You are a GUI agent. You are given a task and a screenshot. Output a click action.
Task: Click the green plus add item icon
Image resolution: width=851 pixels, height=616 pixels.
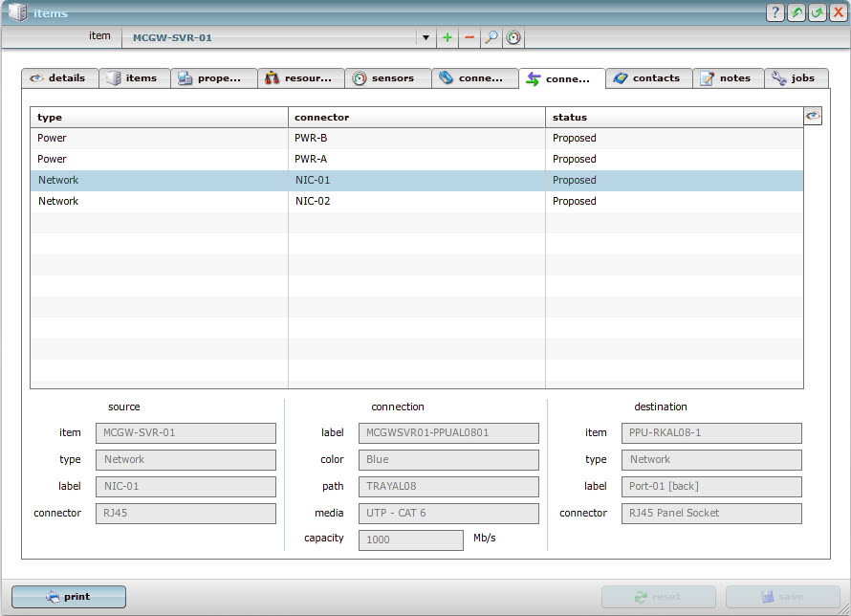pos(447,38)
